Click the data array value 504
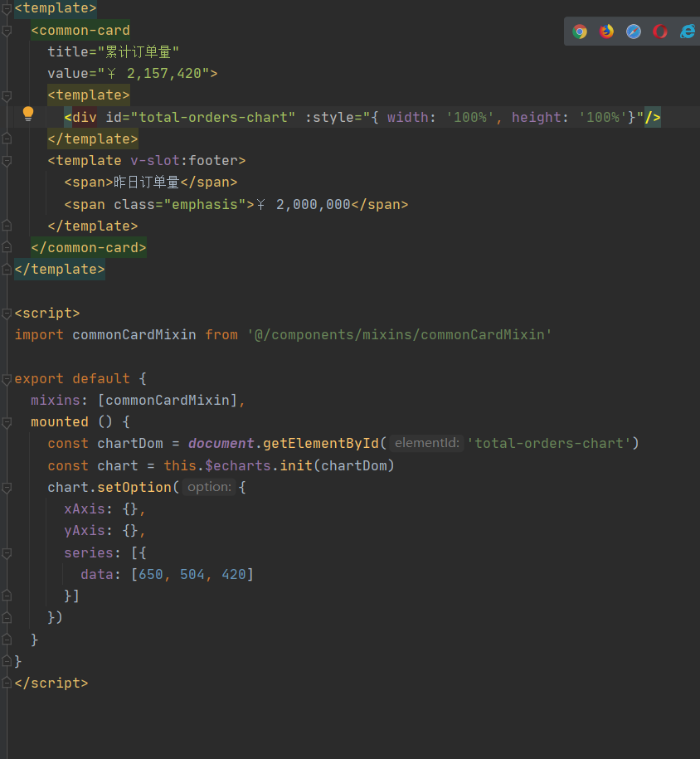 (192, 574)
